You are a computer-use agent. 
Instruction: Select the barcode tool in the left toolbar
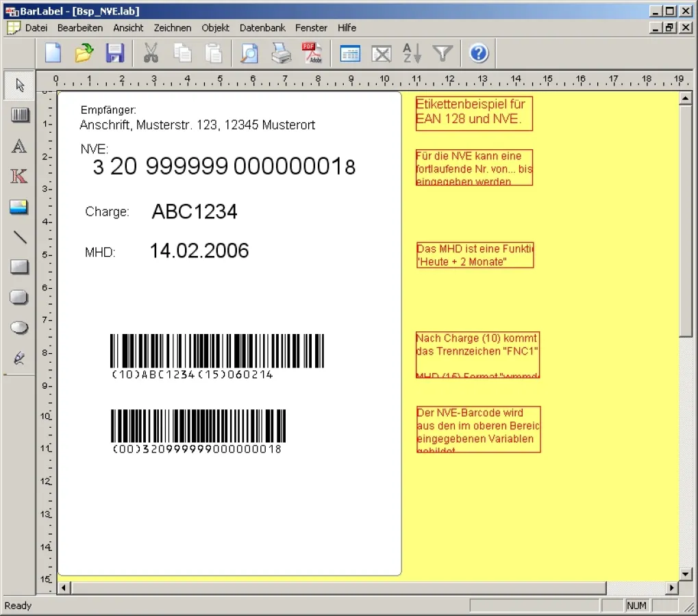[20, 116]
